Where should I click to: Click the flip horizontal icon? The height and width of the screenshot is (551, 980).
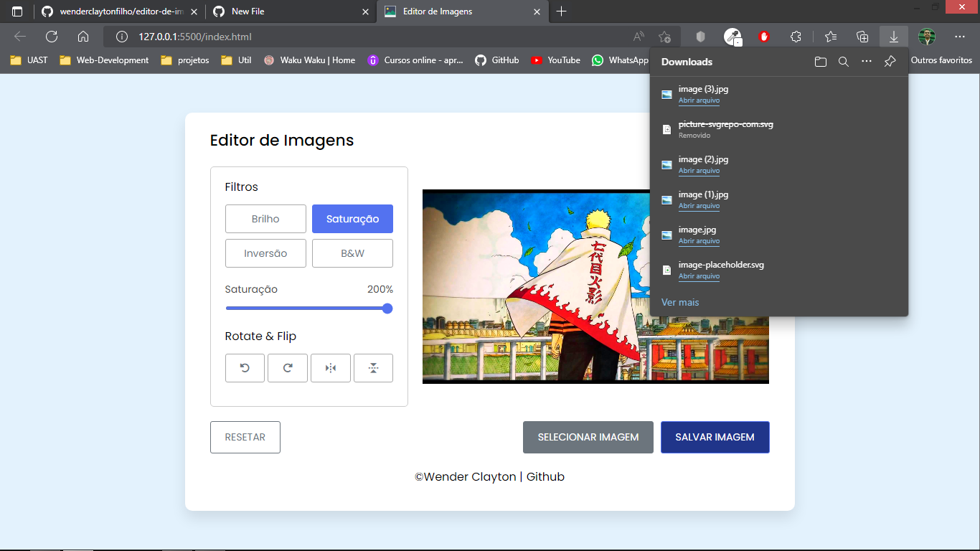point(330,367)
